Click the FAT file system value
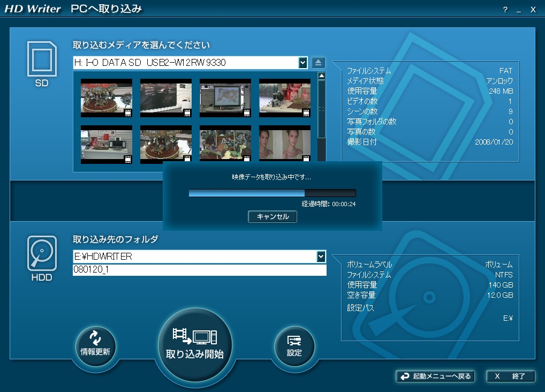 tap(506, 71)
